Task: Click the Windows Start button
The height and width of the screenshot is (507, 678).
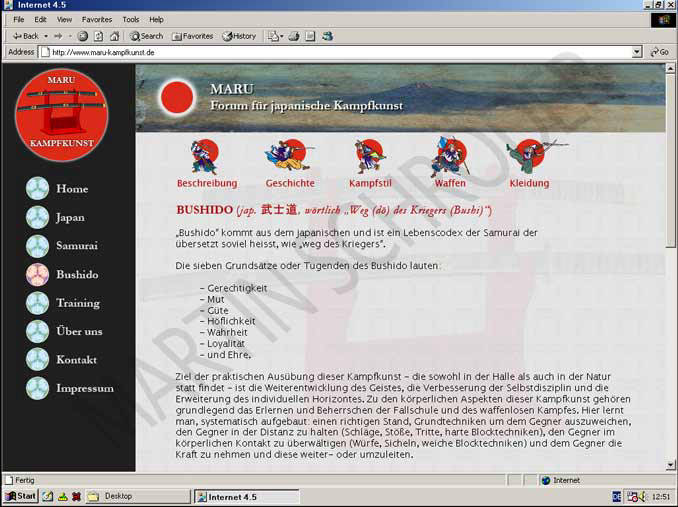Action: click(x=20, y=496)
